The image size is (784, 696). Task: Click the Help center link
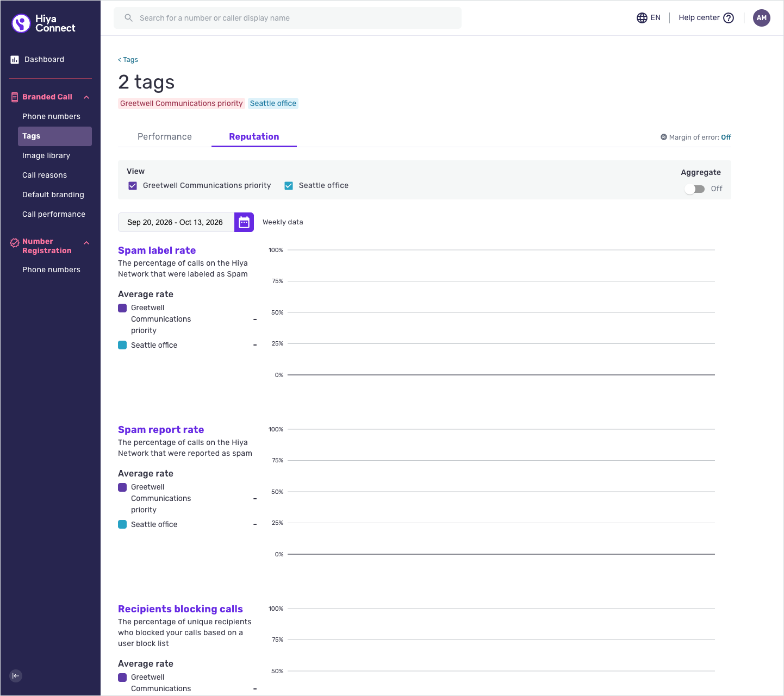pos(699,18)
